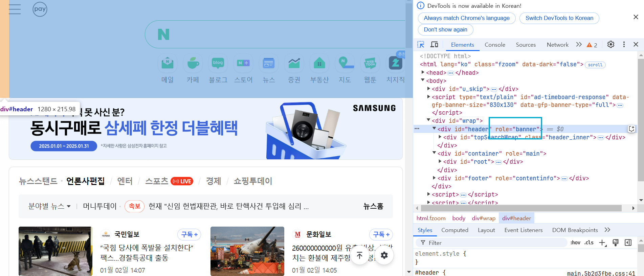Subscribe to 문화일보 with 구독 button
The width and height of the screenshot is (644, 276).
[381, 234]
